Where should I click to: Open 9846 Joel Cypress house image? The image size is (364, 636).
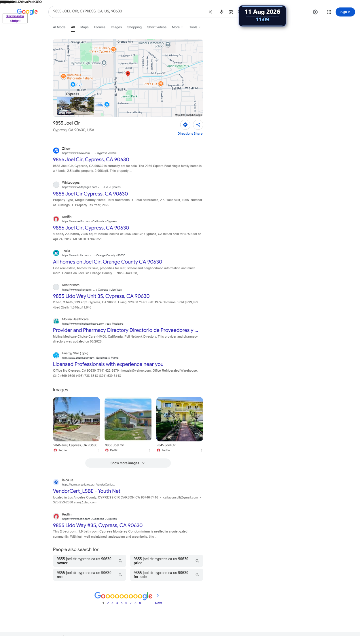click(x=76, y=419)
